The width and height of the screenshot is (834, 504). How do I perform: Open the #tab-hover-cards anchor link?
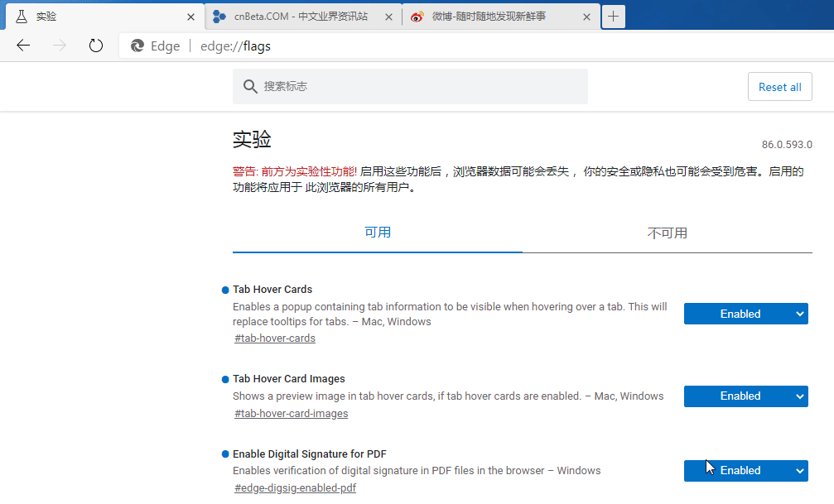click(x=275, y=338)
